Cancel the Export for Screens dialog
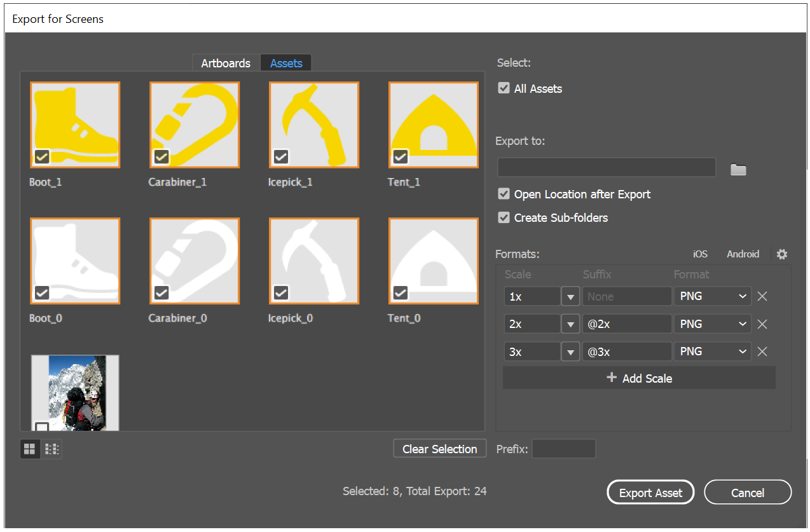The height and width of the screenshot is (532, 810). [x=748, y=493]
